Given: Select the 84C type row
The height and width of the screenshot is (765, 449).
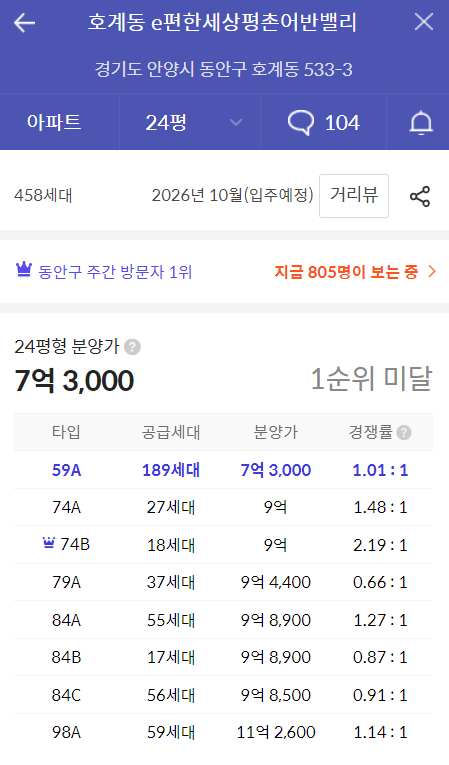Looking at the screenshot, I should (x=224, y=695).
